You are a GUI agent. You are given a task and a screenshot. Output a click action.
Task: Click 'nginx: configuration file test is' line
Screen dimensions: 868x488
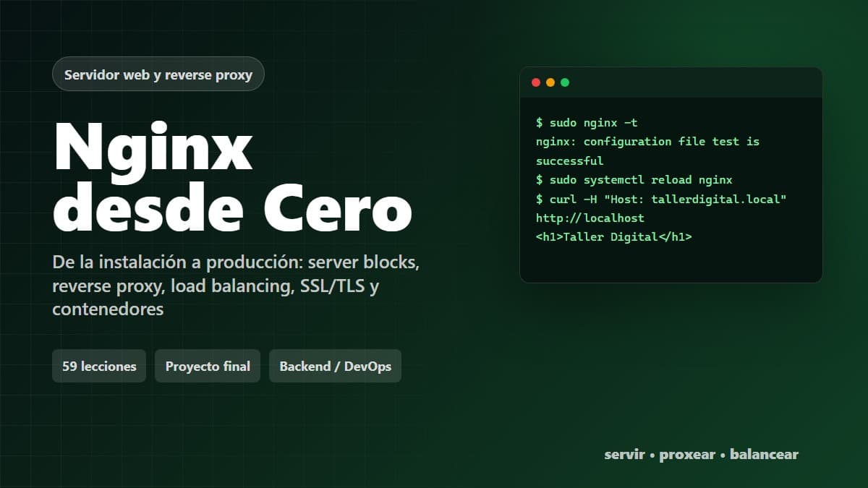pos(647,142)
